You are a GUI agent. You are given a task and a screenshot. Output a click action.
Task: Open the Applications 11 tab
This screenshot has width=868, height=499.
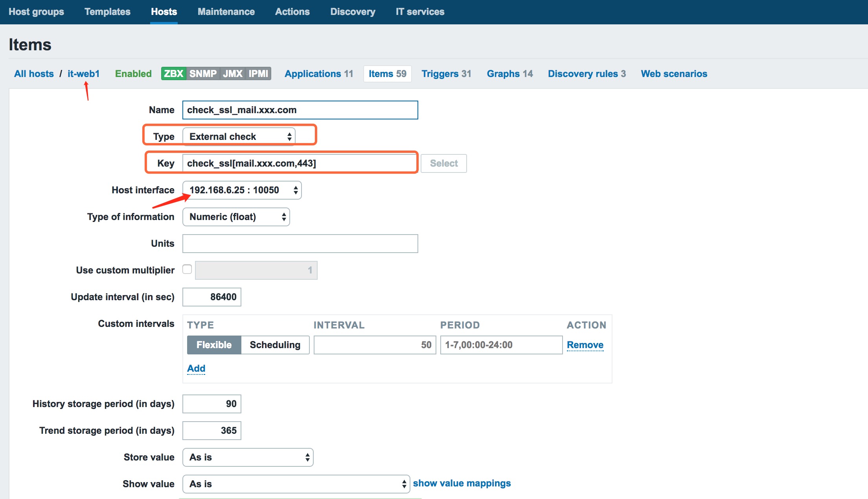[x=319, y=73]
